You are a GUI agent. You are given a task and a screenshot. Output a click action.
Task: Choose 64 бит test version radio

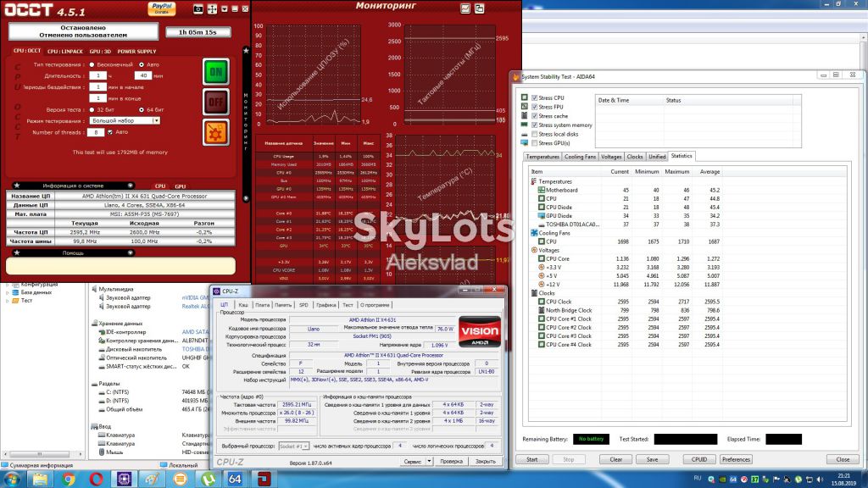click(x=142, y=109)
